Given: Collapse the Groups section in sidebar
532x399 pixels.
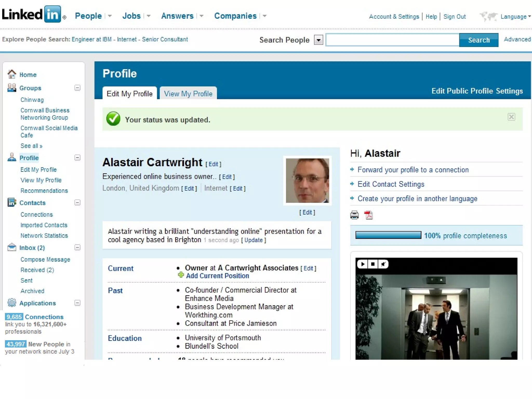Looking at the screenshot, I should tap(77, 88).
